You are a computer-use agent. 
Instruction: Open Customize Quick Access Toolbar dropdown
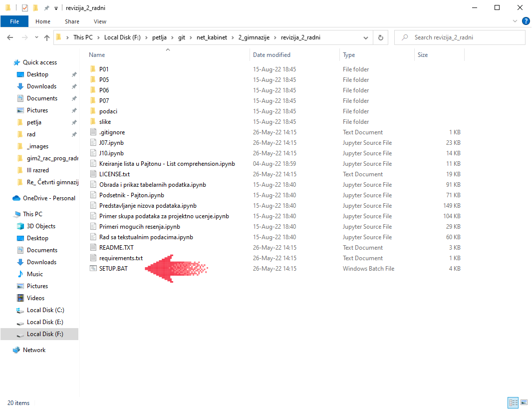(x=55, y=8)
